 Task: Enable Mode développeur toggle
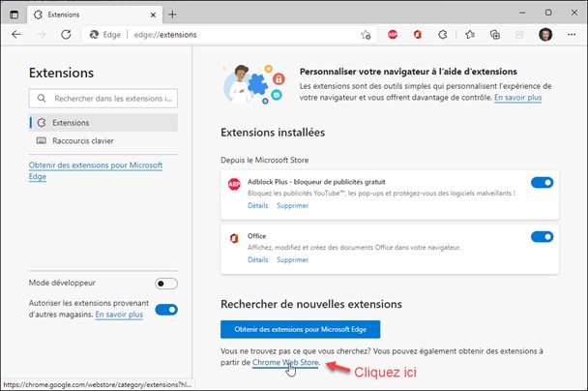[166, 284]
